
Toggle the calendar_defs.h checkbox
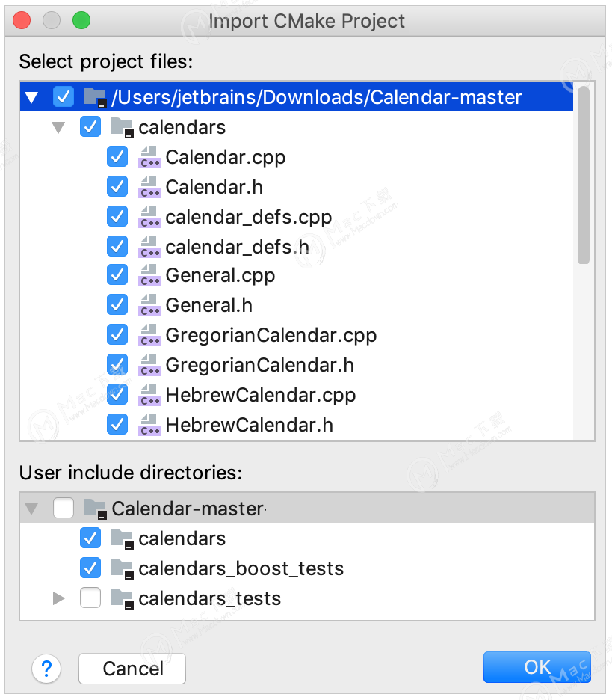[x=117, y=247]
